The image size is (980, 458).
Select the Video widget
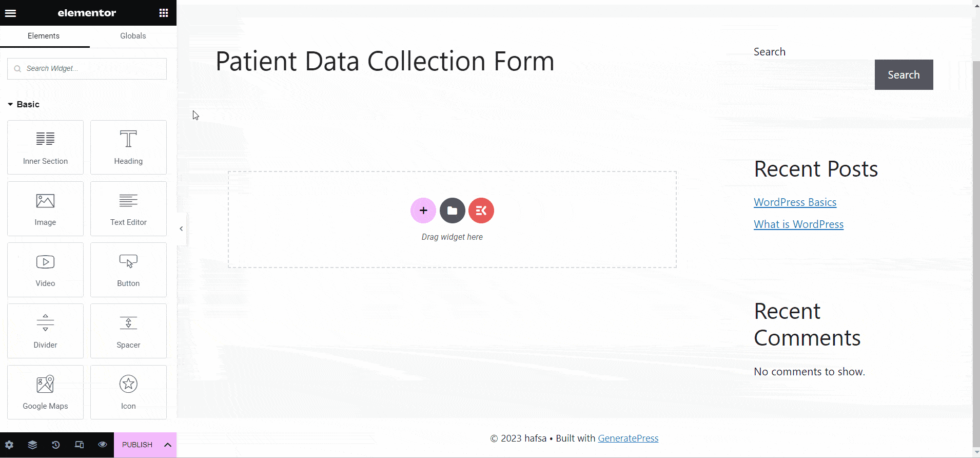[45, 269]
